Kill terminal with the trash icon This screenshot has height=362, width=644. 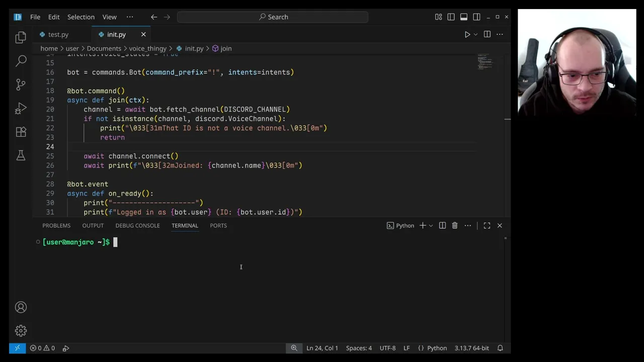455,225
